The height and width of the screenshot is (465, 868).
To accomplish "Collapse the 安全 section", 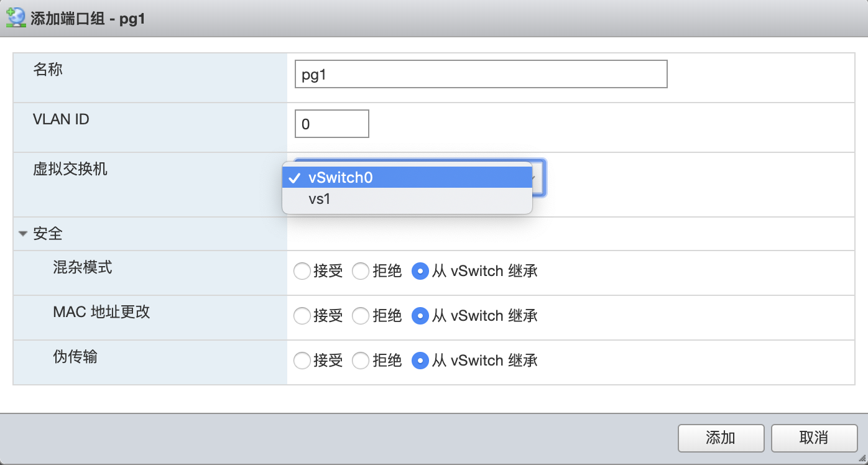I will point(23,233).
